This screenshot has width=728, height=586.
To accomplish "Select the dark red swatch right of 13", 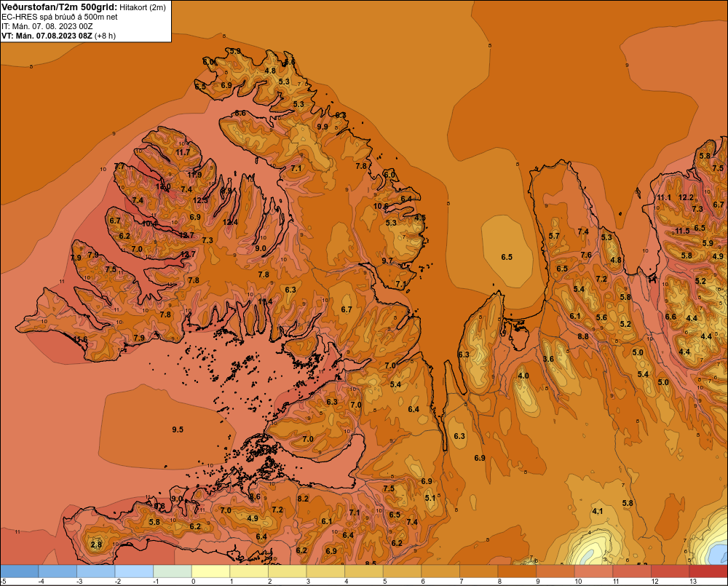I will tap(708, 571).
